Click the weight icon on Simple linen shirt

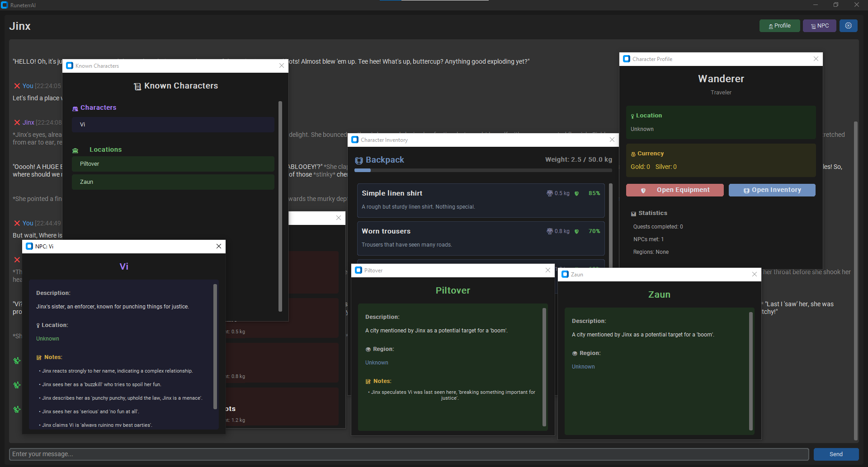point(550,193)
